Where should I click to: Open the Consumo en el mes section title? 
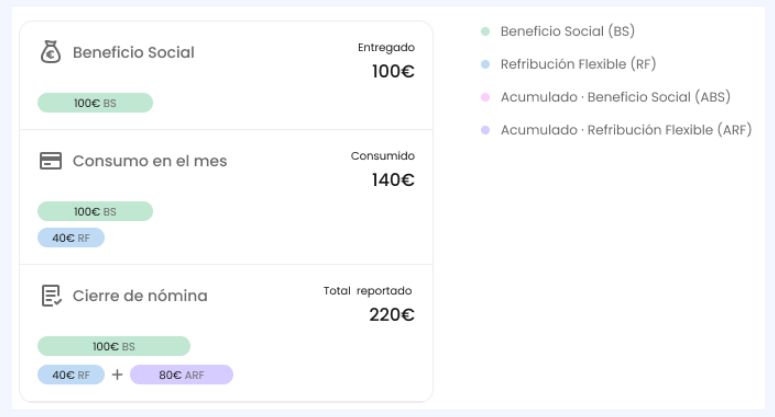click(x=149, y=161)
